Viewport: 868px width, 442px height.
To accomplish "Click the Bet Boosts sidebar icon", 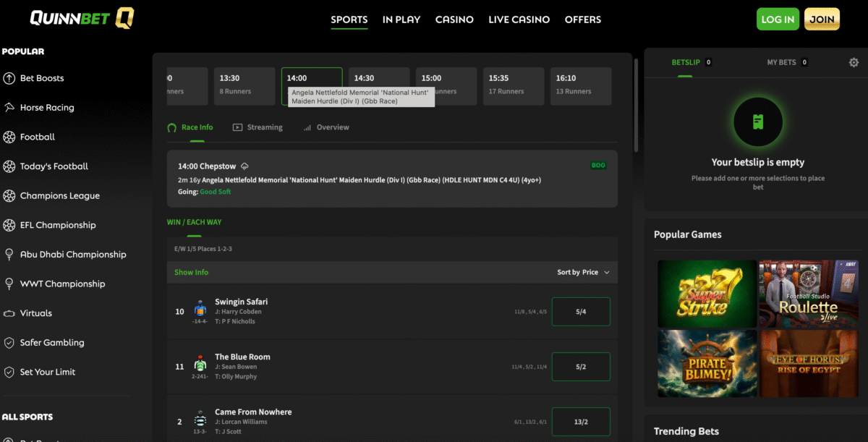I will (x=9, y=78).
